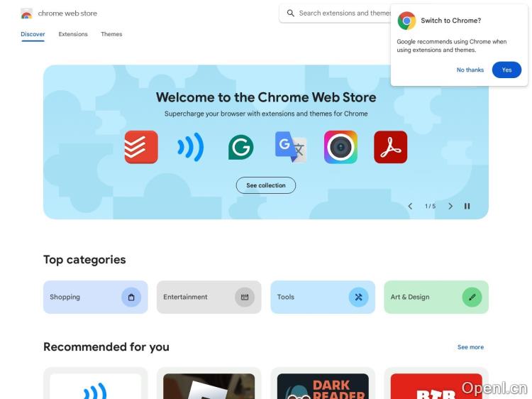Screen dimensions: 532x399
Task: Dismiss the popup with No thanks
Action: click(x=470, y=70)
